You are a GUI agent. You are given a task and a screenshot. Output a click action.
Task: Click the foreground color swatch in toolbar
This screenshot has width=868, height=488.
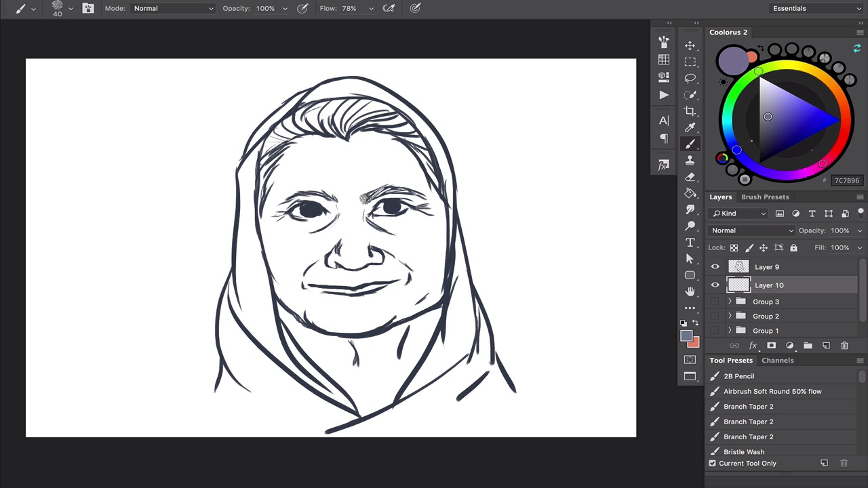(686, 336)
